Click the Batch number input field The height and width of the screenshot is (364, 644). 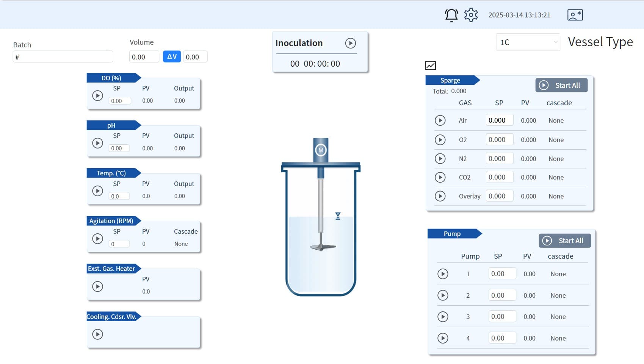pyautogui.click(x=63, y=57)
